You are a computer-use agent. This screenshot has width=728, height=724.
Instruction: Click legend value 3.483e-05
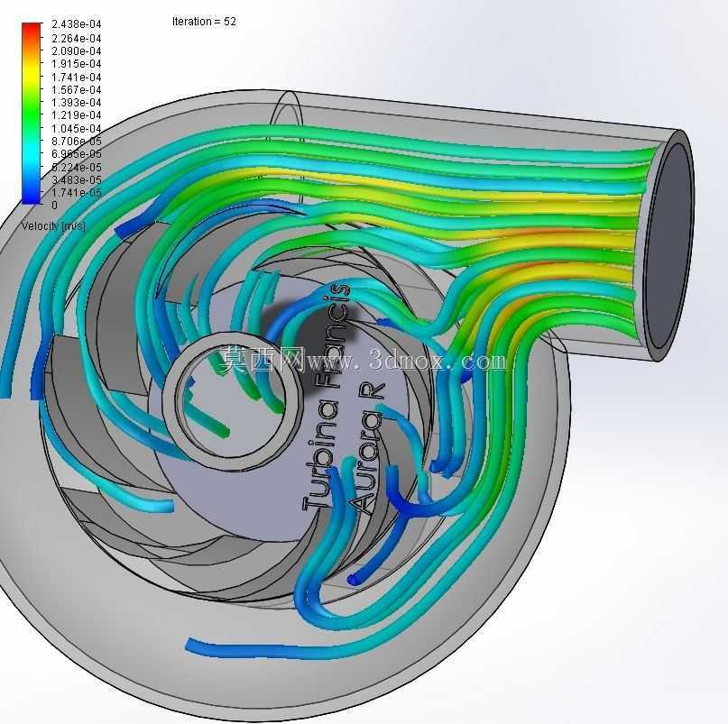click(x=76, y=179)
